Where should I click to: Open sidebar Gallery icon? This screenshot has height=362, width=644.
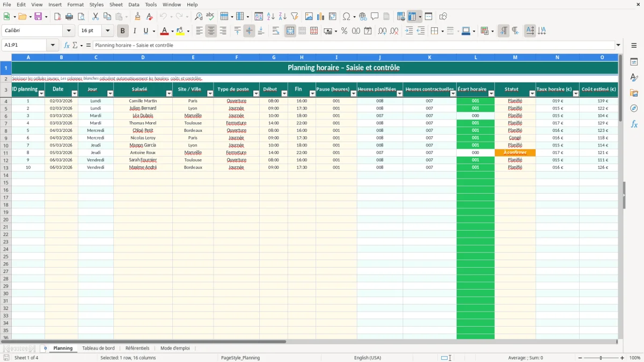[x=634, y=93]
